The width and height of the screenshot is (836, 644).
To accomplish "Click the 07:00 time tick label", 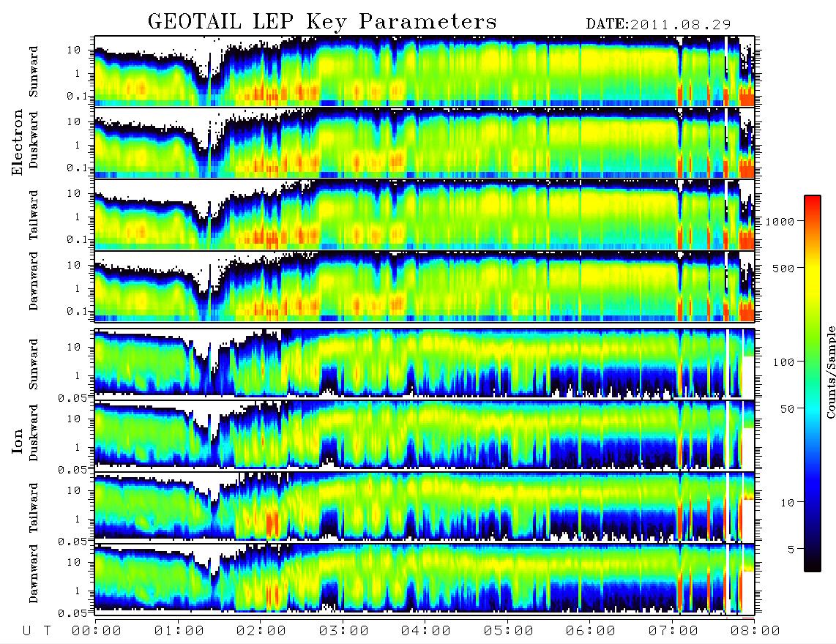I will click(x=673, y=631).
